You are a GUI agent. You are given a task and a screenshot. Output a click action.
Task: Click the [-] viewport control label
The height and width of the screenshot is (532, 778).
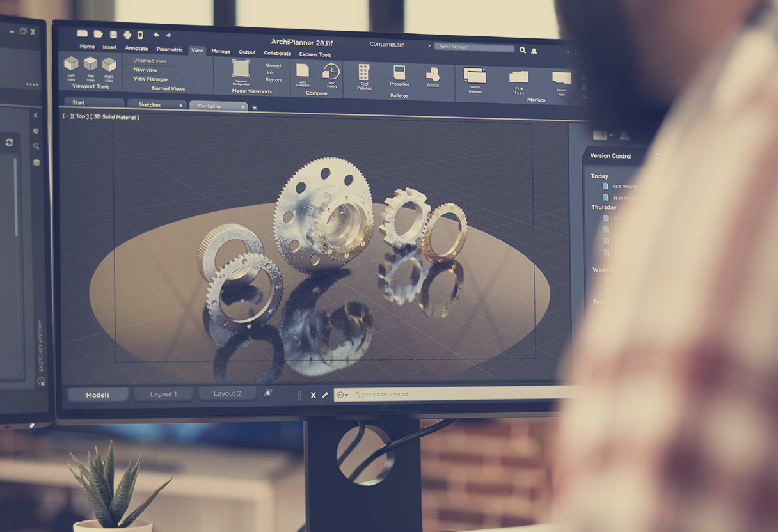66,116
